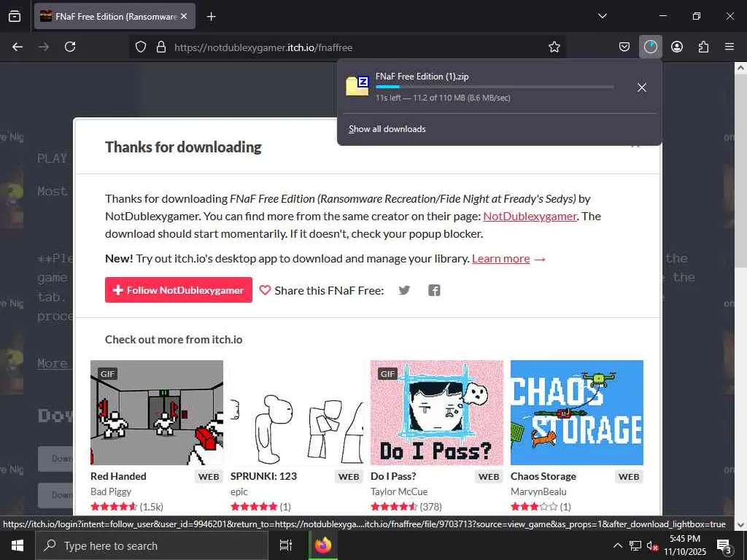
Task: Open Firefox application hamburger menu
Action: pos(729,47)
